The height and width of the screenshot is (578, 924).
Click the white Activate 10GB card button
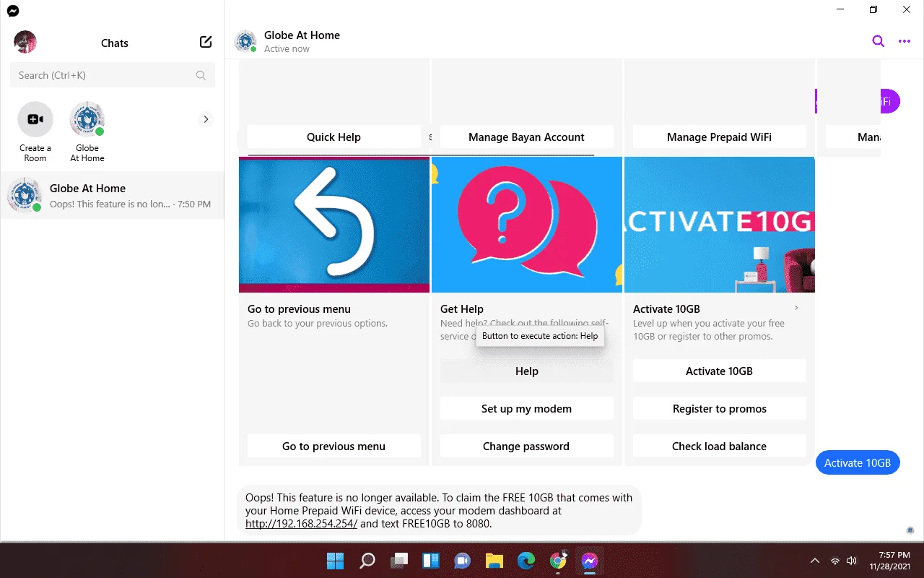click(719, 371)
